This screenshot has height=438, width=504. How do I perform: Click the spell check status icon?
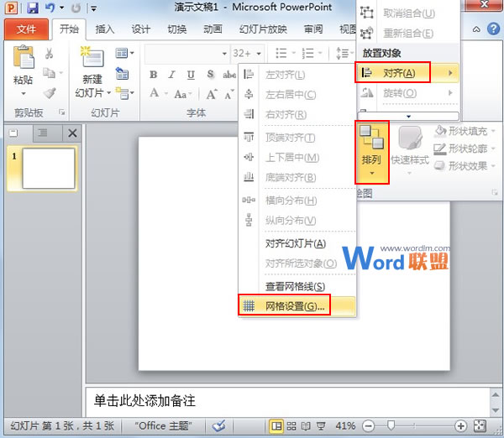point(219,426)
